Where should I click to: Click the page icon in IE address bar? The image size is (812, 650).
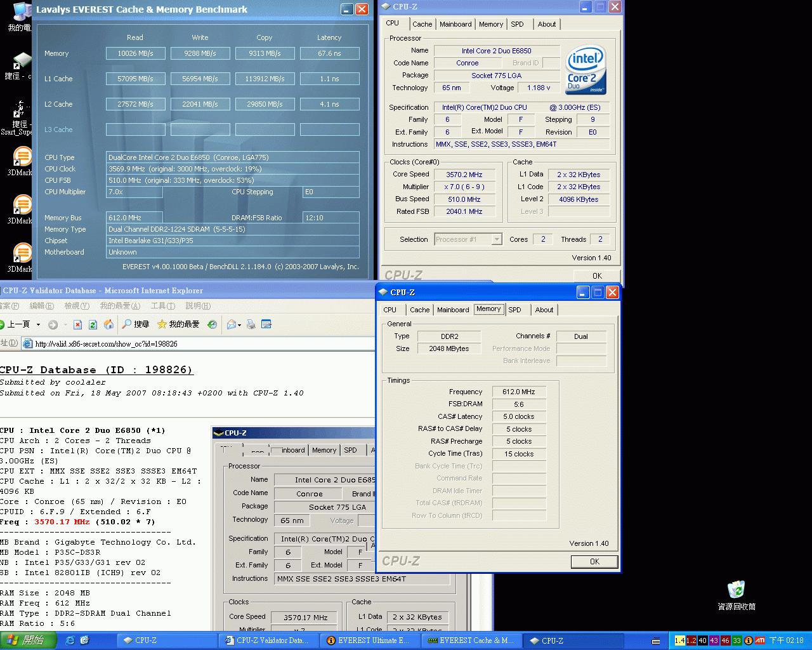[x=27, y=343]
